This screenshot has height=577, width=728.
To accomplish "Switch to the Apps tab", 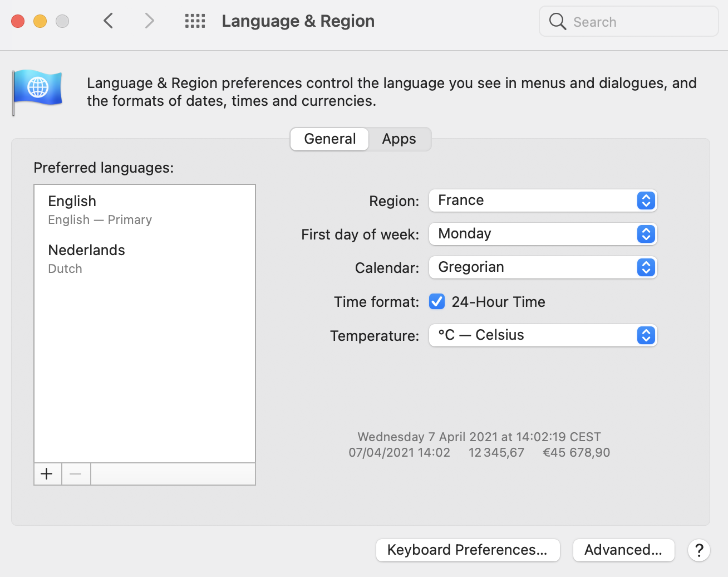I will [399, 139].
